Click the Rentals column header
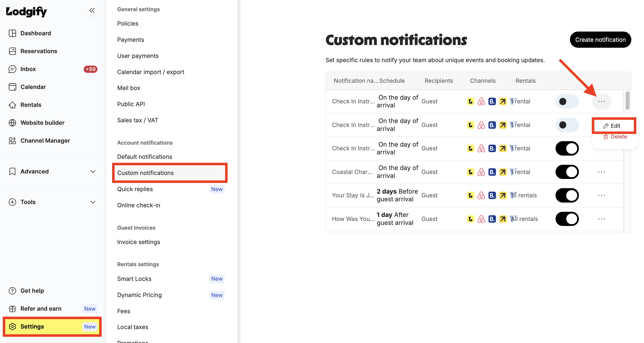 (x=525, y=81)
